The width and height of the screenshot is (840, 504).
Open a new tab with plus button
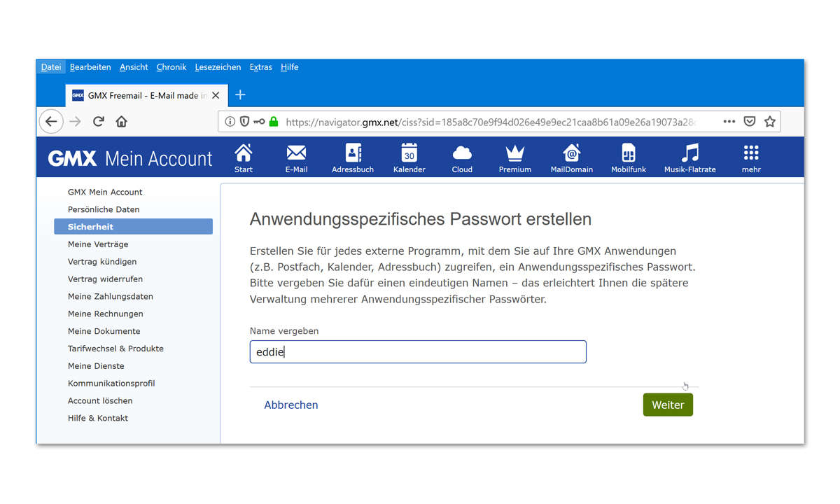(x=240, y=94)
